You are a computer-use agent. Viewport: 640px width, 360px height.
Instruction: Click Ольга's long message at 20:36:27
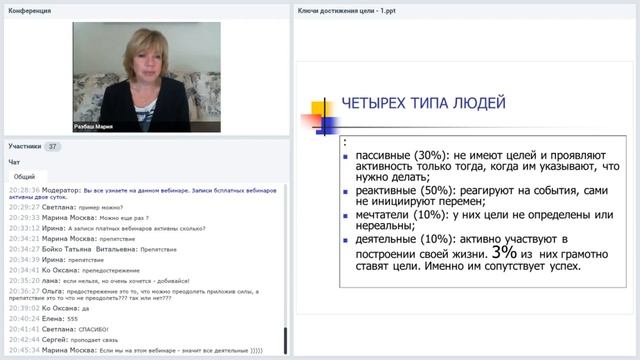(135, 295)
